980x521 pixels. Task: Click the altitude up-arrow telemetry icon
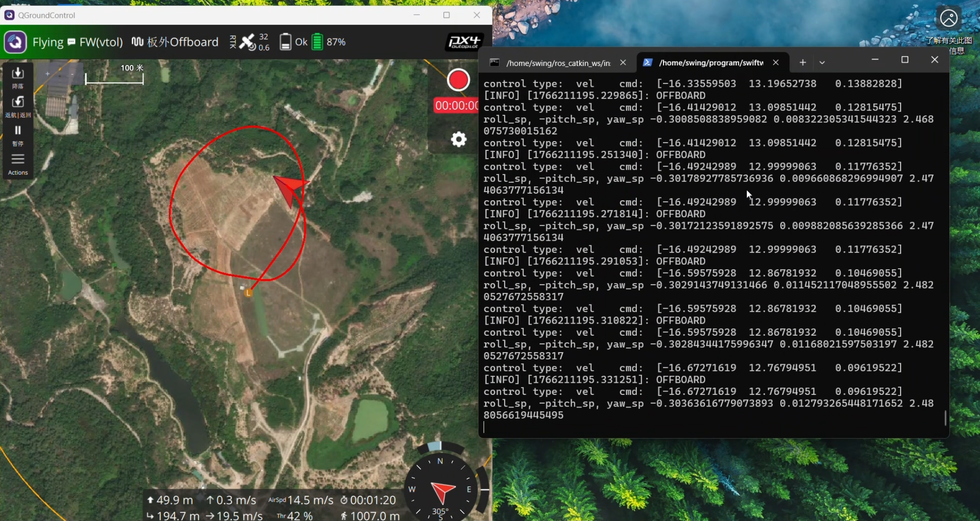150,500
